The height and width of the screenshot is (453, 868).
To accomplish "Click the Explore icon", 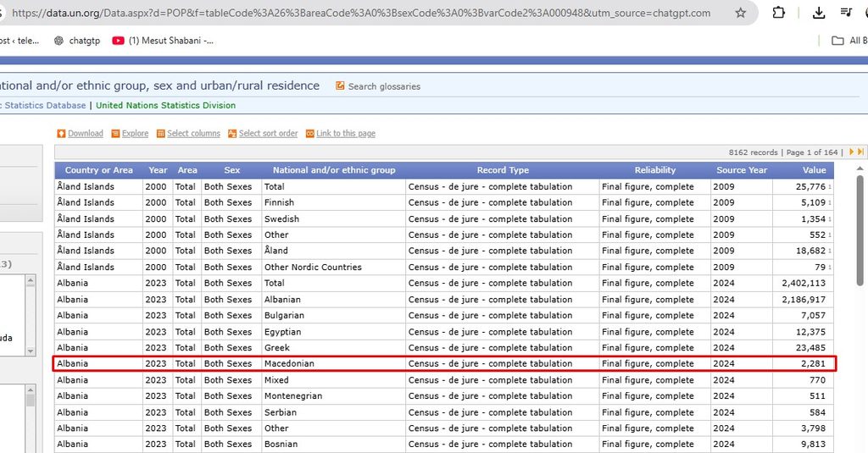I will [115, 133].
